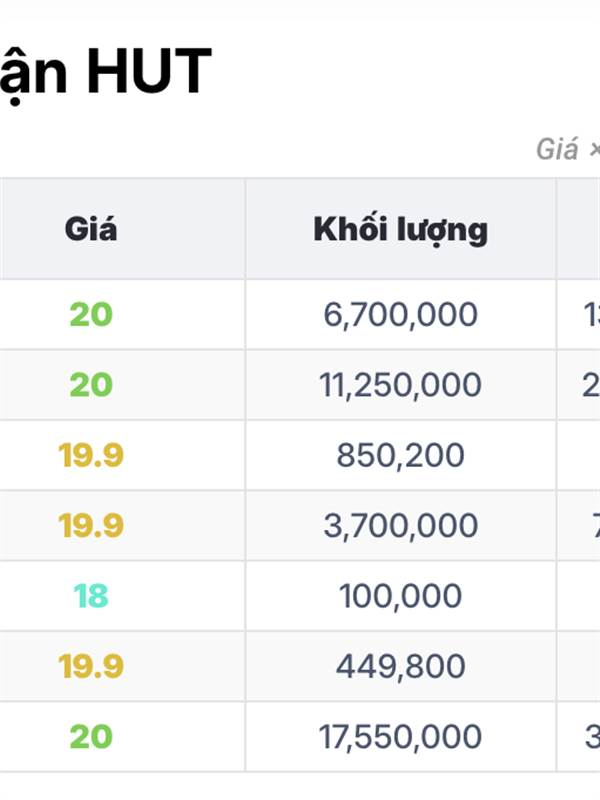This screenshot has width=600, height=800.
Task: Select the 449,800 volume cell
Action: point(400,666)
